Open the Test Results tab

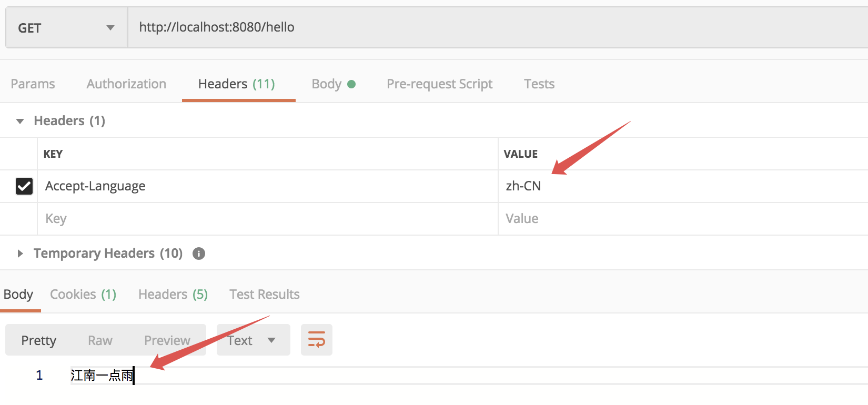[x=264, y=295]
